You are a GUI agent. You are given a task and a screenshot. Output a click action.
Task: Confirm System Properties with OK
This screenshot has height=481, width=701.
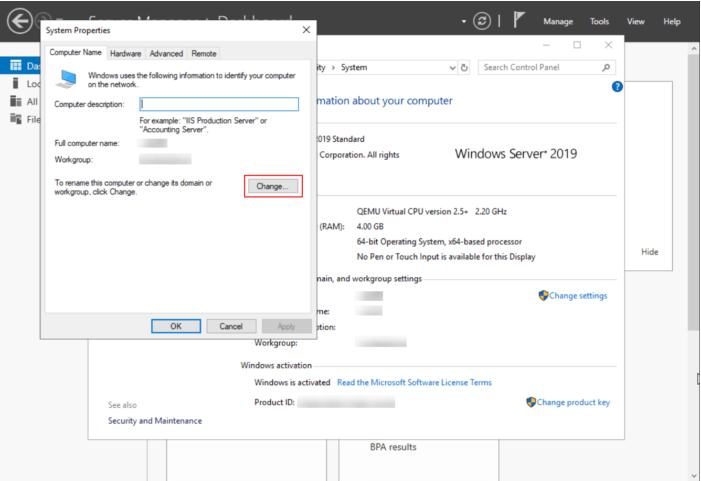click(x=176, y=326)
